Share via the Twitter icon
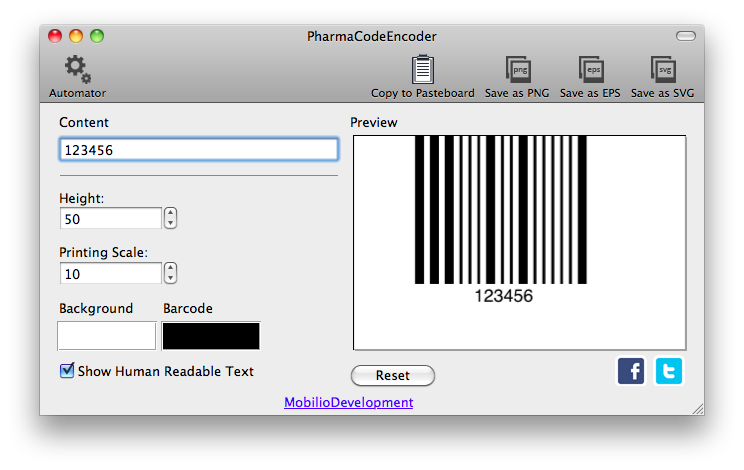Screen dimensions: 744x470 [x=668, y=371]
